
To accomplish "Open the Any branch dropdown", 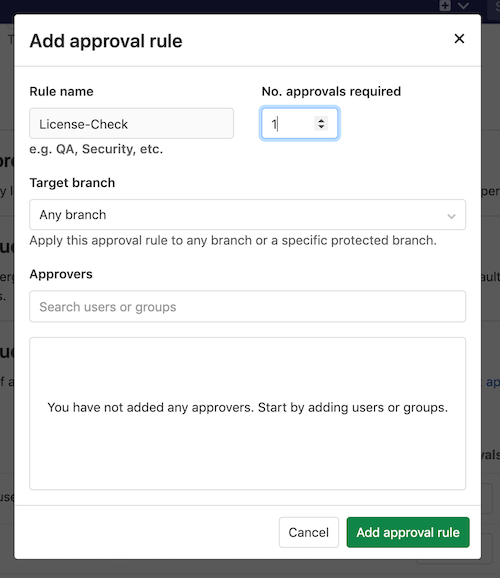I will pos(247,215).
